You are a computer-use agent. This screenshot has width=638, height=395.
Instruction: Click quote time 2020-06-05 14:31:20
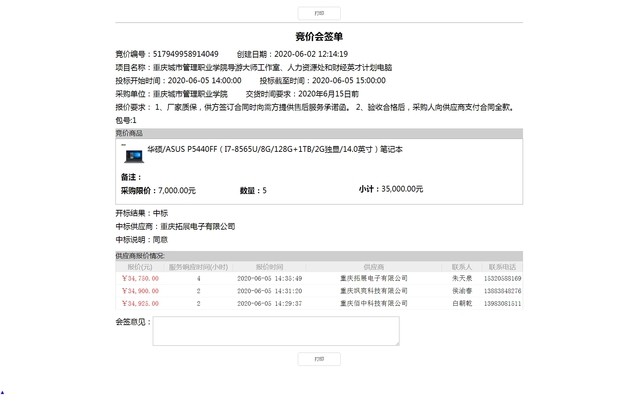pyautogui.click(x=269, y=291)
